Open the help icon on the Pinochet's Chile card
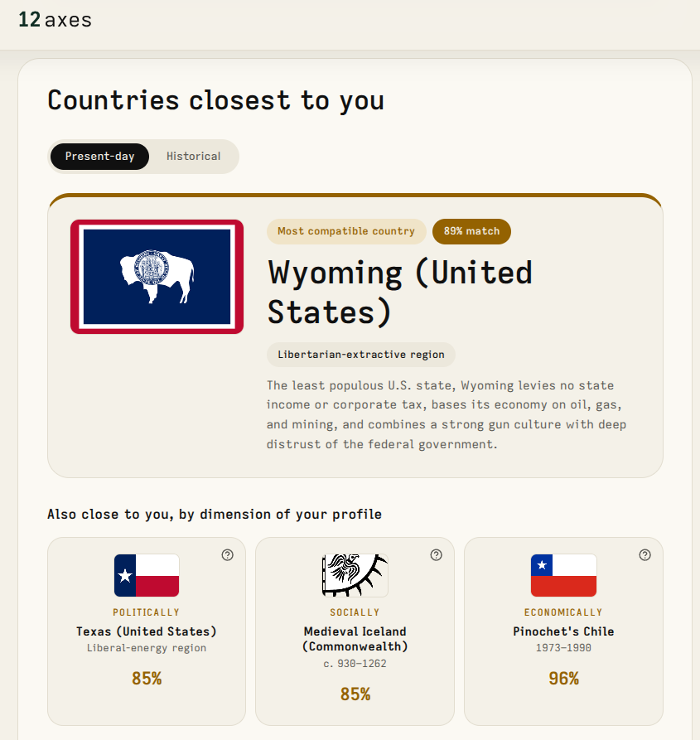 coord(644,555)
